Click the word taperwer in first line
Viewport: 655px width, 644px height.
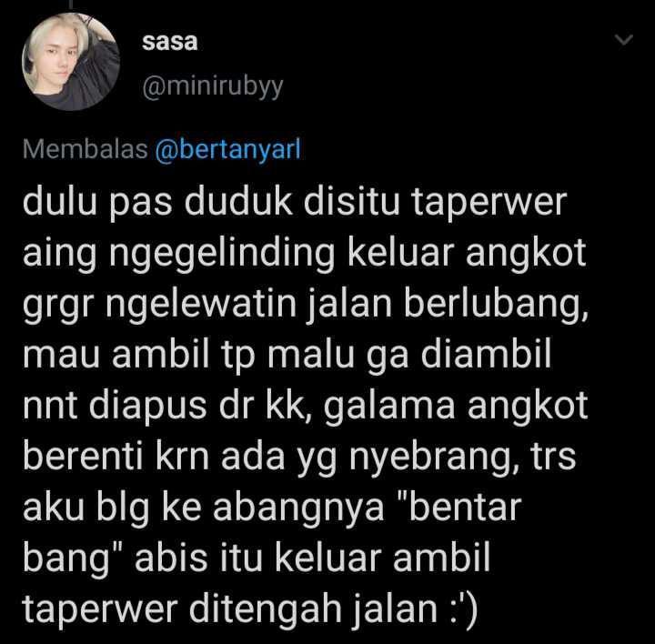click(x=489, y=204)
